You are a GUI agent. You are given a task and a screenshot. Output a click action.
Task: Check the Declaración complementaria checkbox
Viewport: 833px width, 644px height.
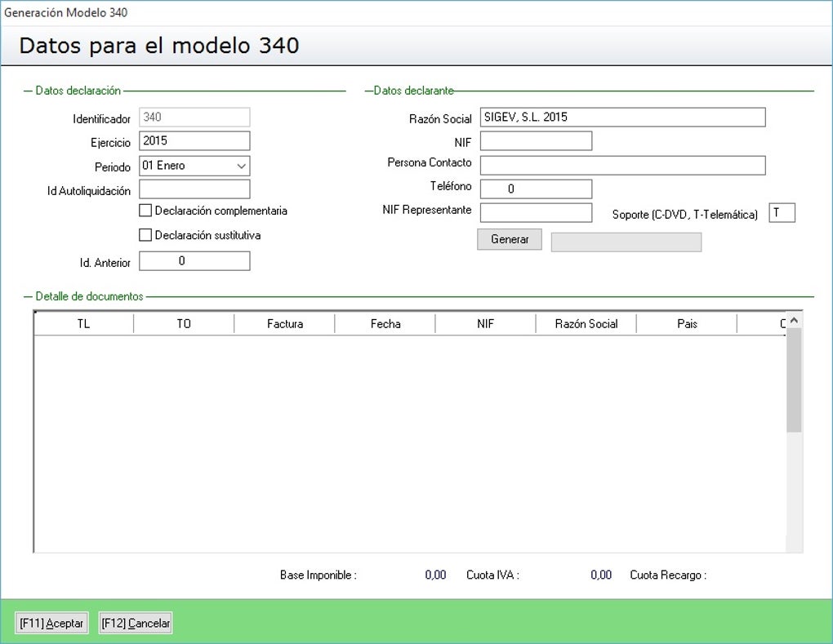(x=146, y=211)
